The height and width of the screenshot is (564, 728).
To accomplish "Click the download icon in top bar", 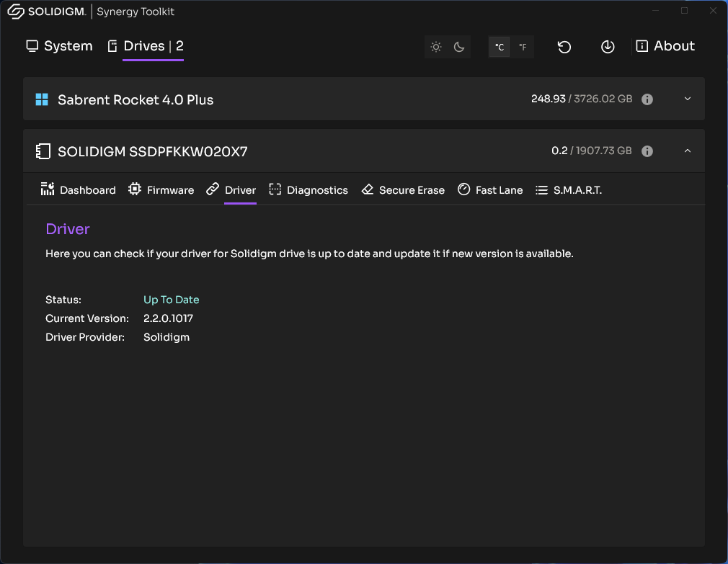I will (608, 47).
